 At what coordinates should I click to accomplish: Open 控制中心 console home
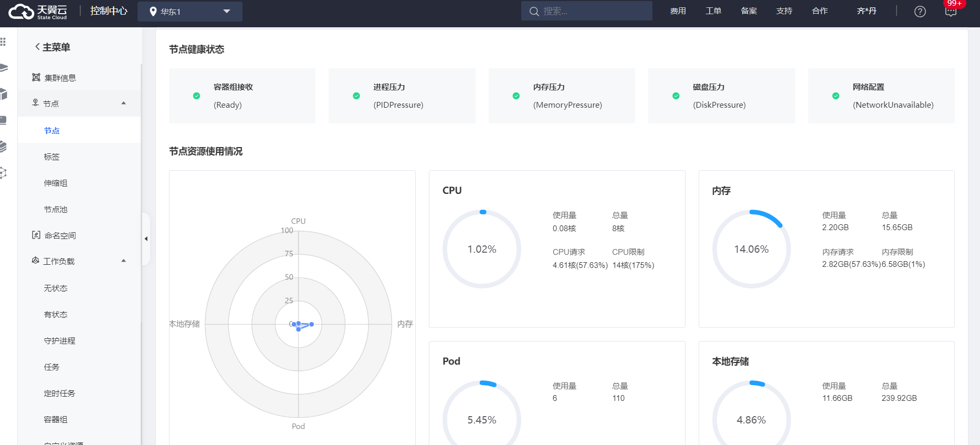pos(109,11)
